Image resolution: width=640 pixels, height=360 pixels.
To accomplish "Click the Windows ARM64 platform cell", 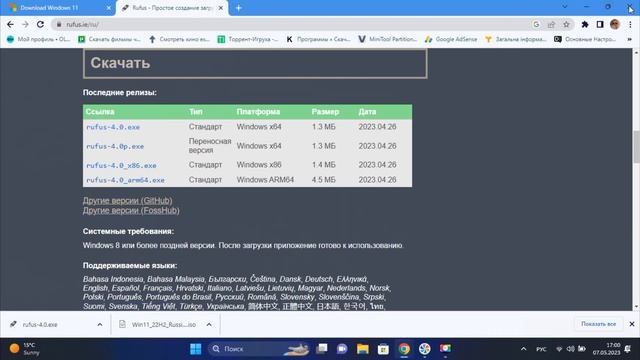I will tap(265, 180).
